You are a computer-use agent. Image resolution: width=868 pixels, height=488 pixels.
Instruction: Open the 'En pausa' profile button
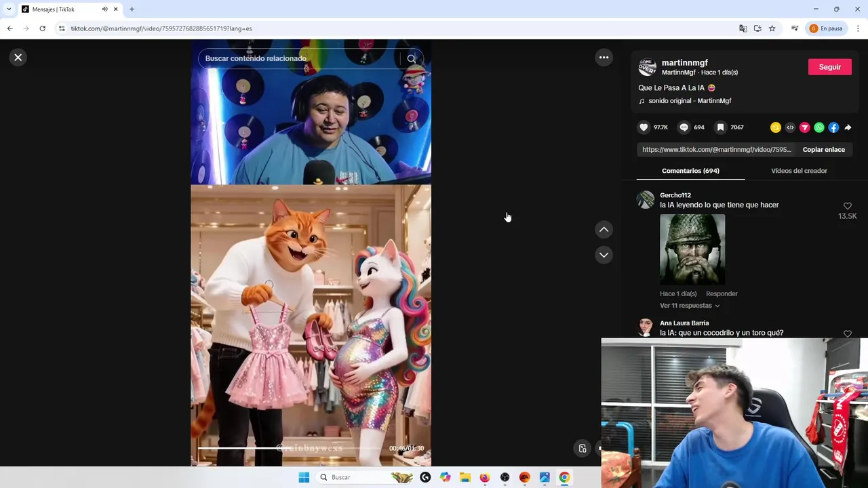coord(826,28)
